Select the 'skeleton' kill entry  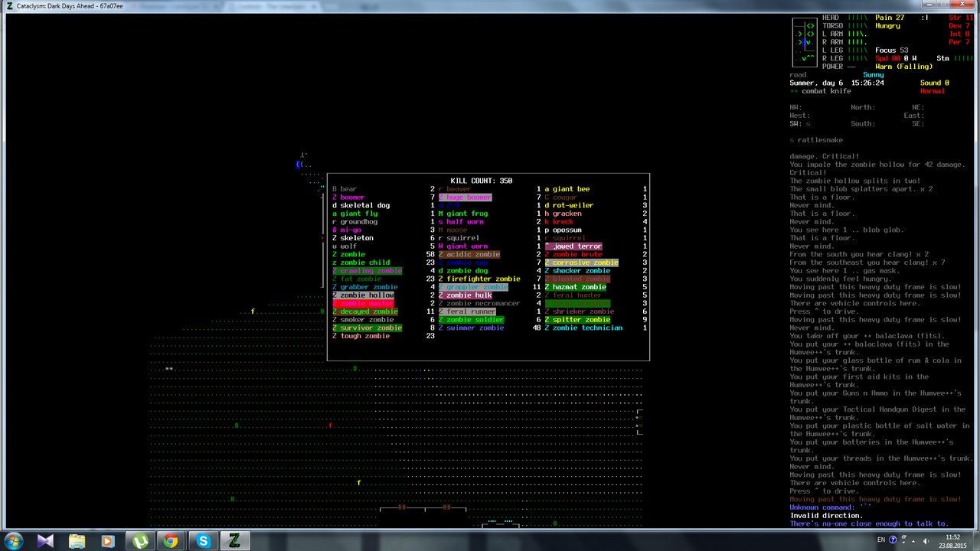tap(352, 238)
